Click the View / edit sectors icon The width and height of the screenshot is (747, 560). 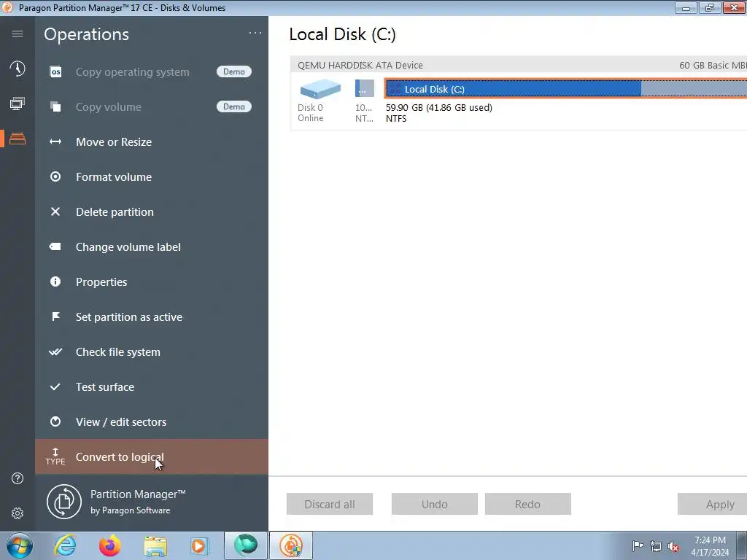click(x=55, y=421)
